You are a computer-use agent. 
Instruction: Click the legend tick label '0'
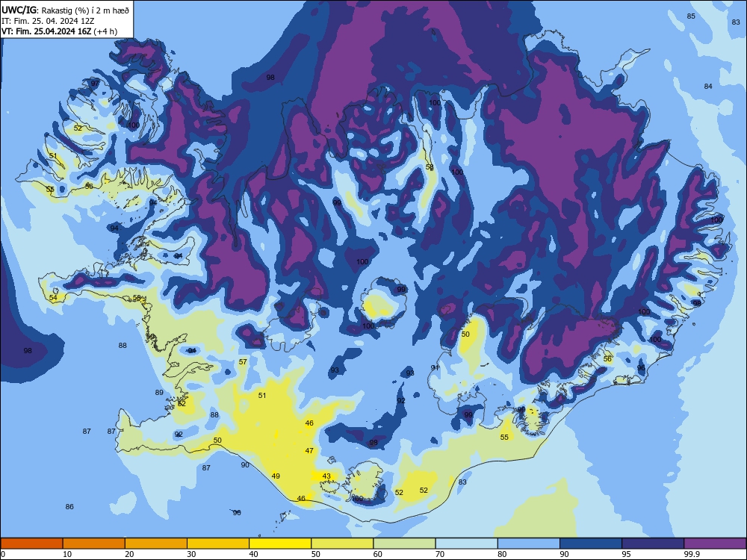(3, 554)
